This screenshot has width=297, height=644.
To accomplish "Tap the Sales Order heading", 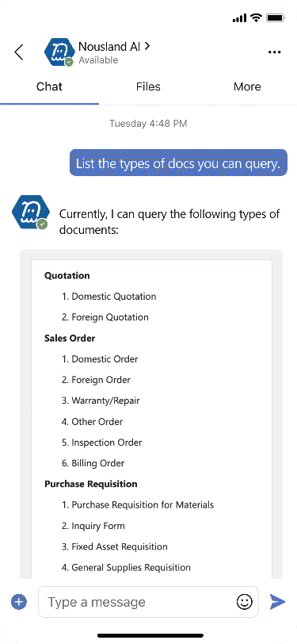I will 70,339.
